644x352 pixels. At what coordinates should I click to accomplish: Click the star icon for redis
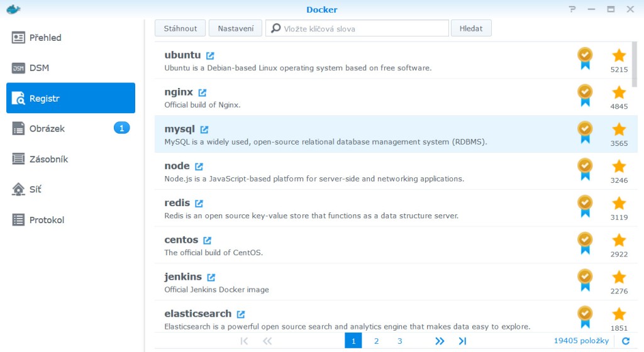pos(619,203)
